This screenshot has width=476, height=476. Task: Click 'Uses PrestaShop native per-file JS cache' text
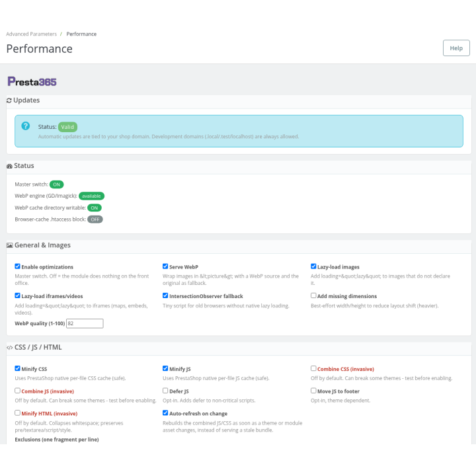click(216, 378)
